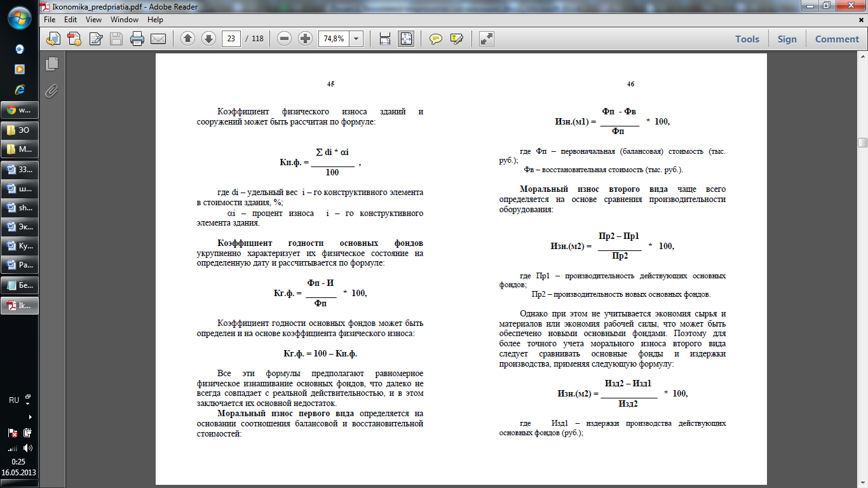868x488 pixels.
Task: Add a sticky note comment
Action: coord(435,39)
